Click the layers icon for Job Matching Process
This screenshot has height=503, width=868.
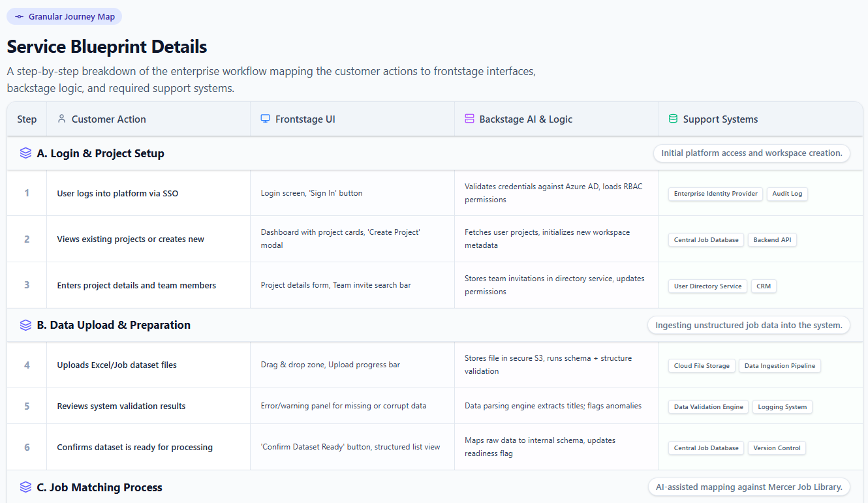tap(25, 487)
